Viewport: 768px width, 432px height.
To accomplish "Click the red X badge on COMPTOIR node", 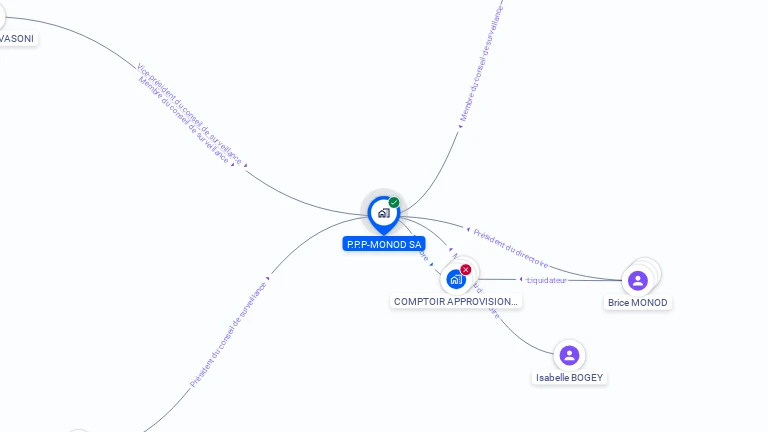I will [x=465, y=269].
